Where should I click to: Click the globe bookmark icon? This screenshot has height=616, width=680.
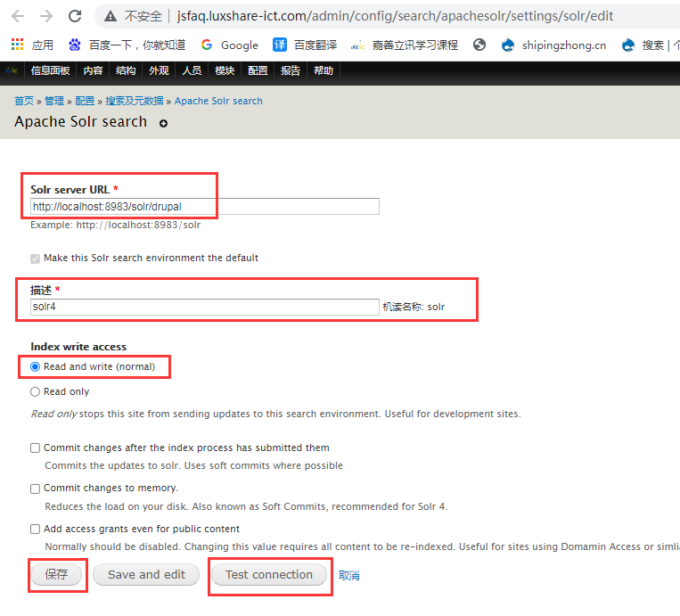click(479, 45)
